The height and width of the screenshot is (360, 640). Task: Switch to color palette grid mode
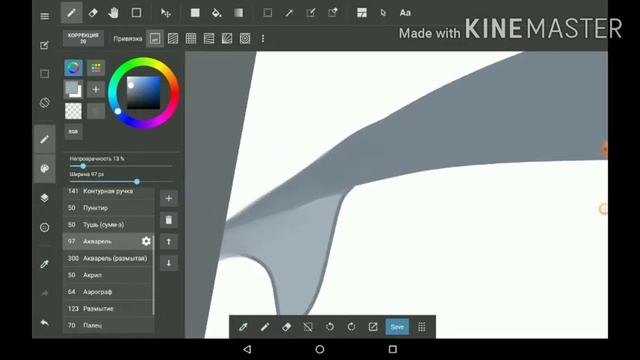click(x=96, y=68)
